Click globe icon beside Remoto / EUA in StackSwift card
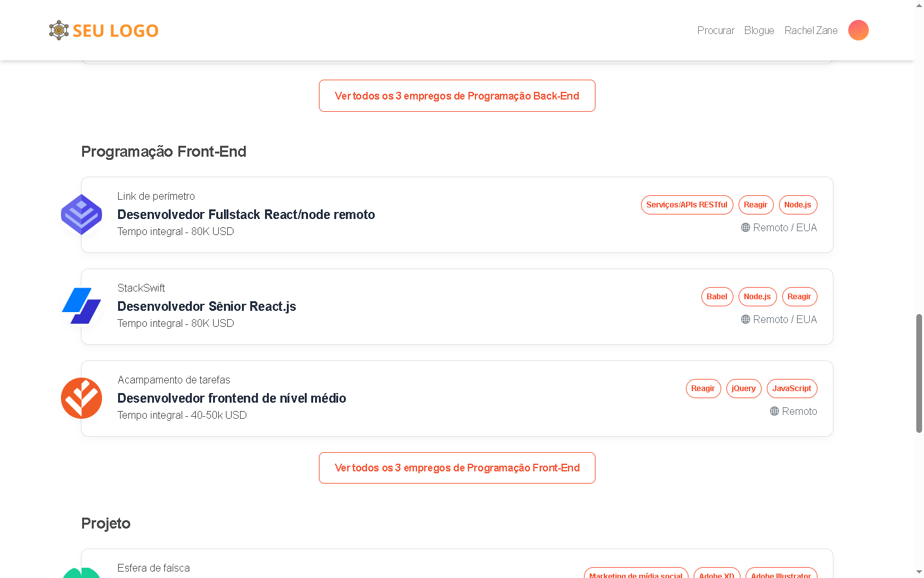The width and height of the screenshot is (924, 578). tap(745, 319)
